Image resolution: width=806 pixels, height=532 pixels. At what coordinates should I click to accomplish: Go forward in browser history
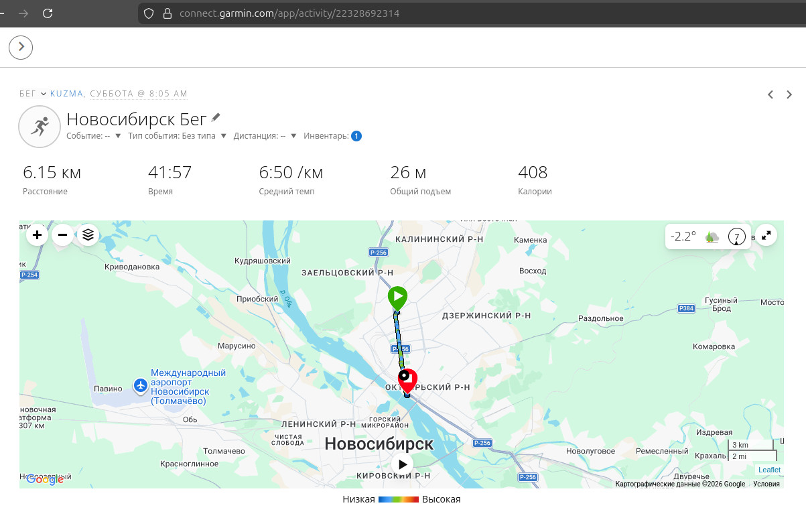point(23,13)
